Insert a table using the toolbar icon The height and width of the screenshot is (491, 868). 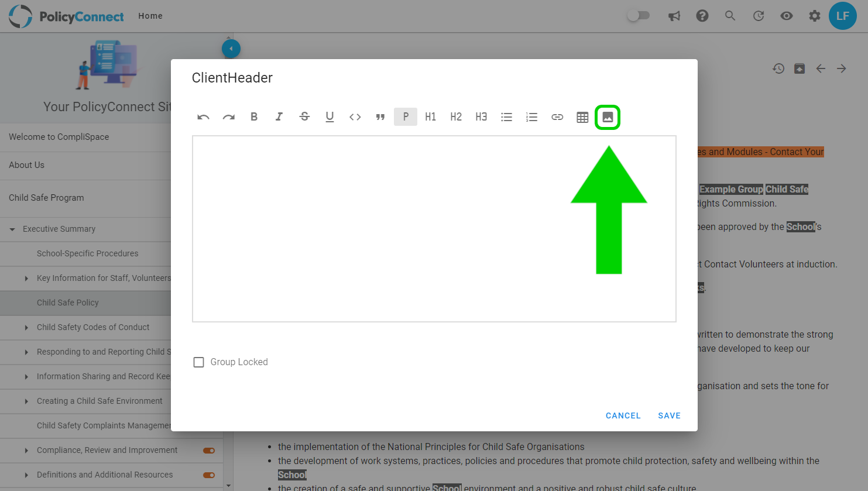coord(582,117)
